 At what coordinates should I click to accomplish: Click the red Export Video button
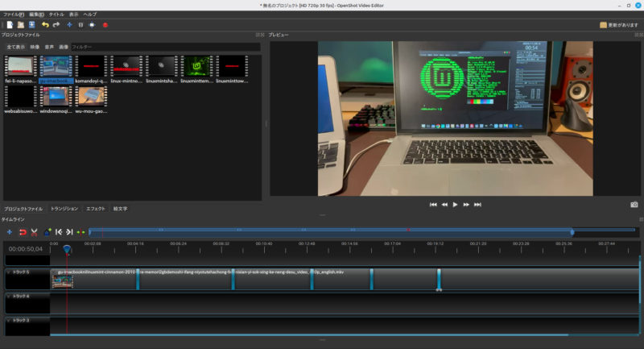click(105, 25)
